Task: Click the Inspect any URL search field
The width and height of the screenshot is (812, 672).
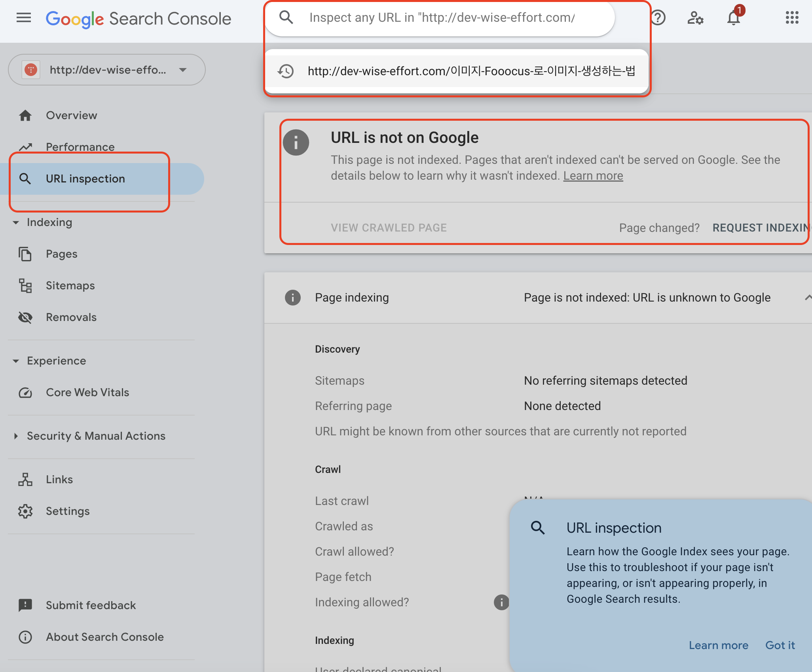Action: click(441, 18)
